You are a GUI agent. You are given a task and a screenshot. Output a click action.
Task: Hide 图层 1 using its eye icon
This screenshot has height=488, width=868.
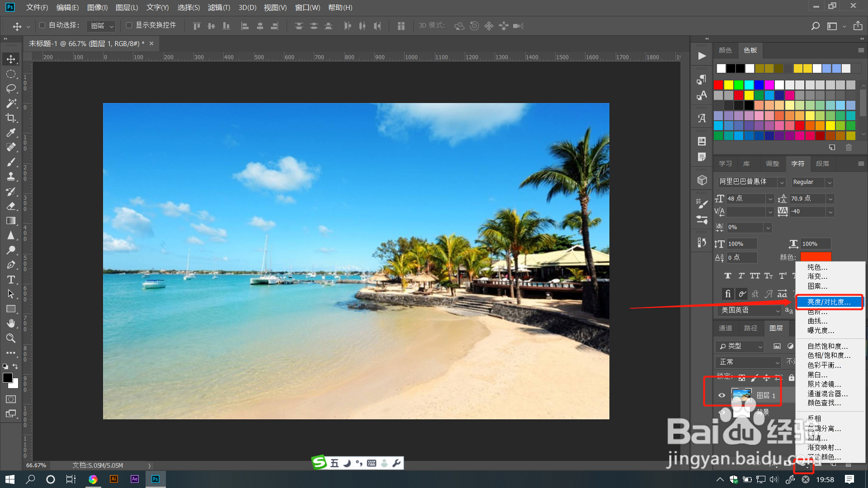coord(722,395)
